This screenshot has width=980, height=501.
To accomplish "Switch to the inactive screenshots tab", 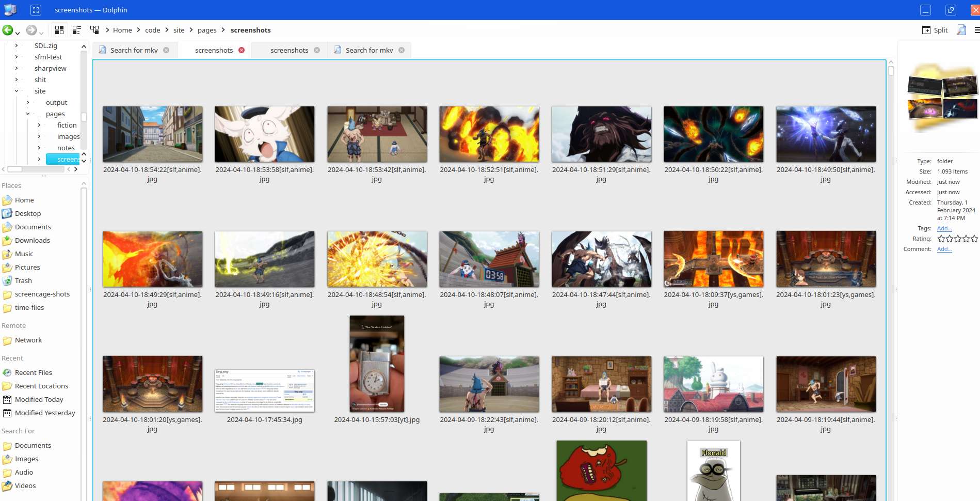I will tap(289, 50).
